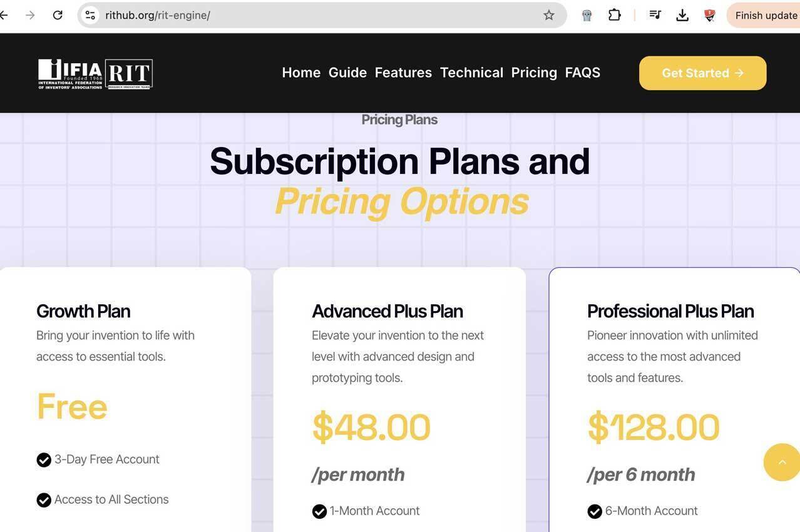Viewport: 800px width, 532px height.
Task: Click the Finish update button
Action: (765, 15)
